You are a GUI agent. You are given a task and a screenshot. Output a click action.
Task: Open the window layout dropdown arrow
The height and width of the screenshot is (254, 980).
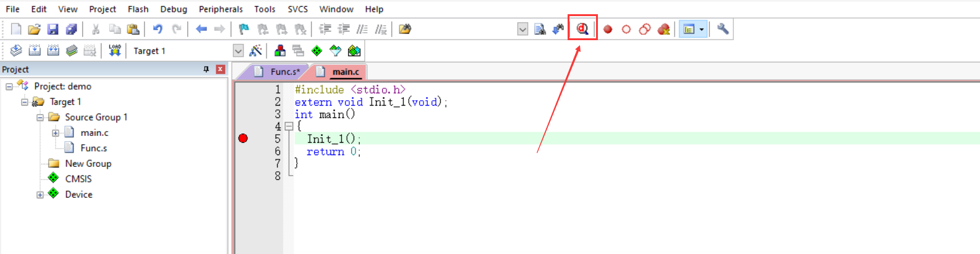point(702,29)
